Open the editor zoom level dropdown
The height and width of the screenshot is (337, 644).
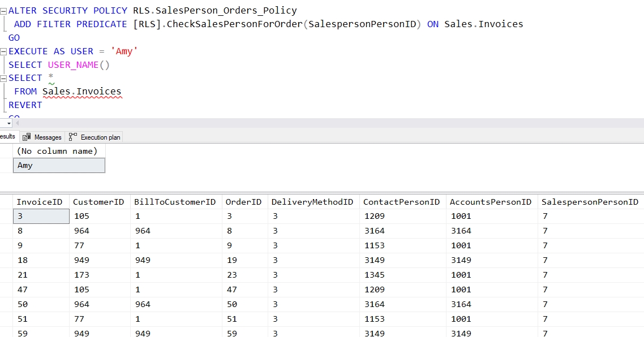pyautogui.click(x=8, y=123)
